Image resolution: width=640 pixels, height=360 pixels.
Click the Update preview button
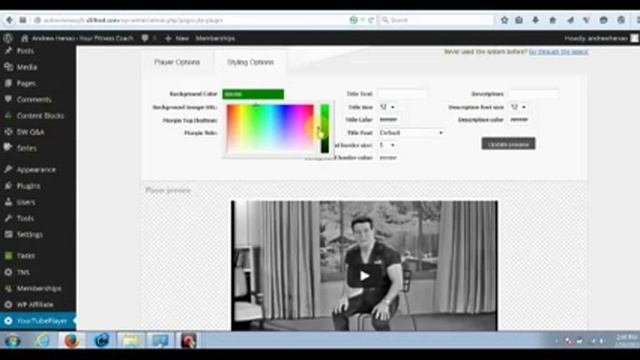tap(508, 144)
